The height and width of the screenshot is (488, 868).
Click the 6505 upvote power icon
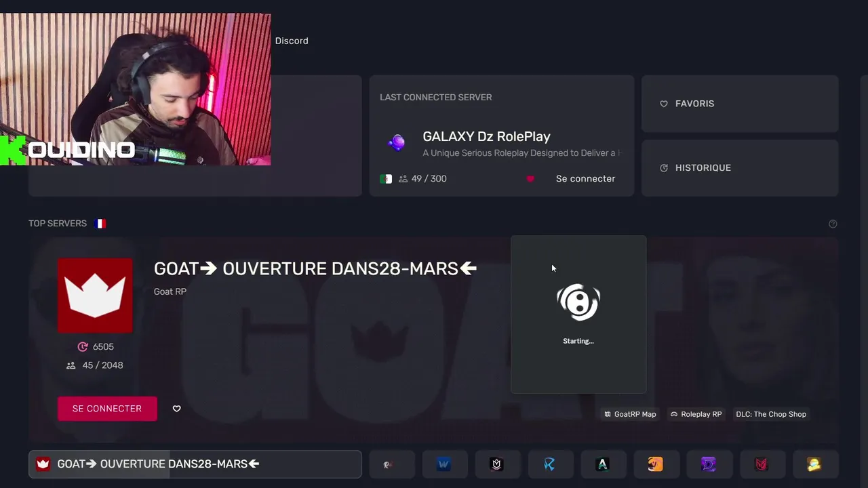tap(83, 347)
